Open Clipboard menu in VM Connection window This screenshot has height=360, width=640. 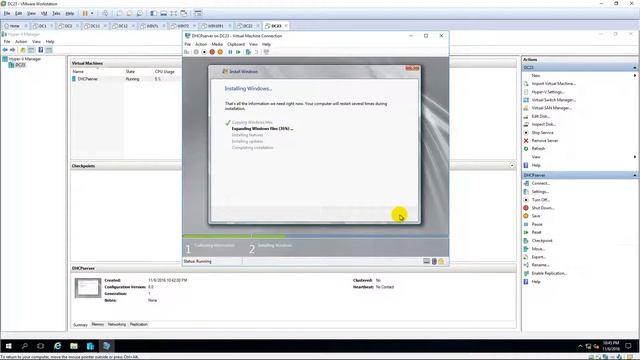[x=236, y=44]
